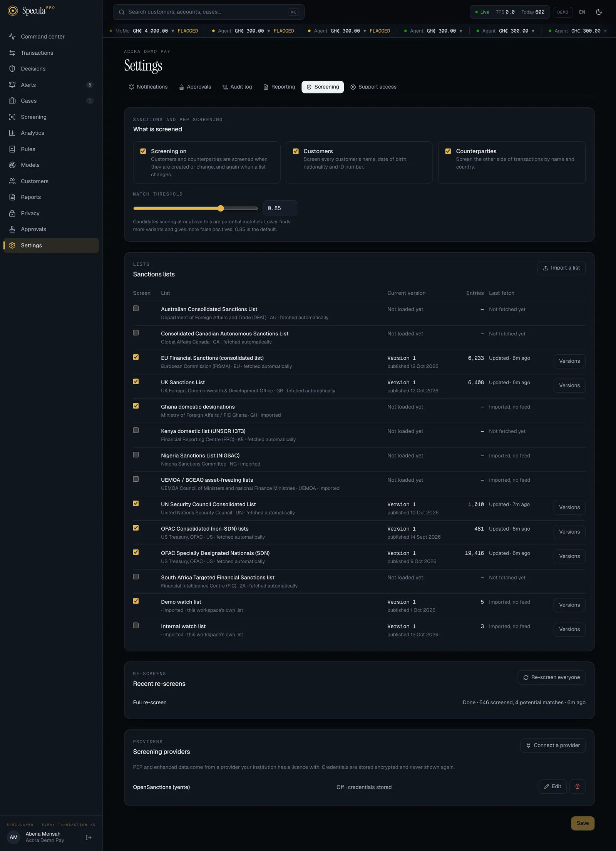
Task: Open Versions for Demo watch list
Action: (569, 605)
